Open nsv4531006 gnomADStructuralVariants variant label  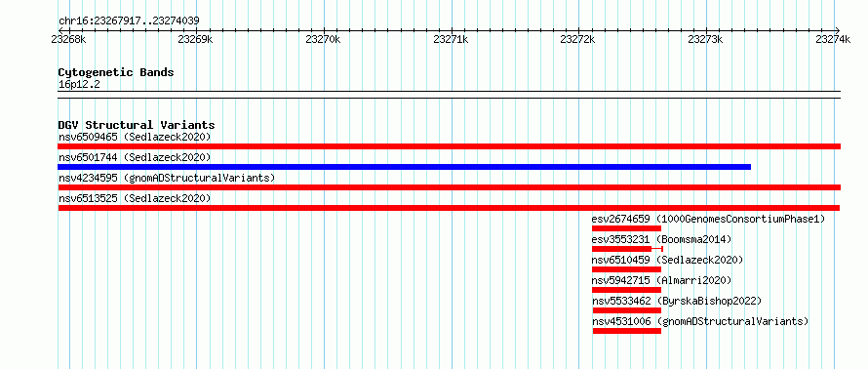click(700, 321)
